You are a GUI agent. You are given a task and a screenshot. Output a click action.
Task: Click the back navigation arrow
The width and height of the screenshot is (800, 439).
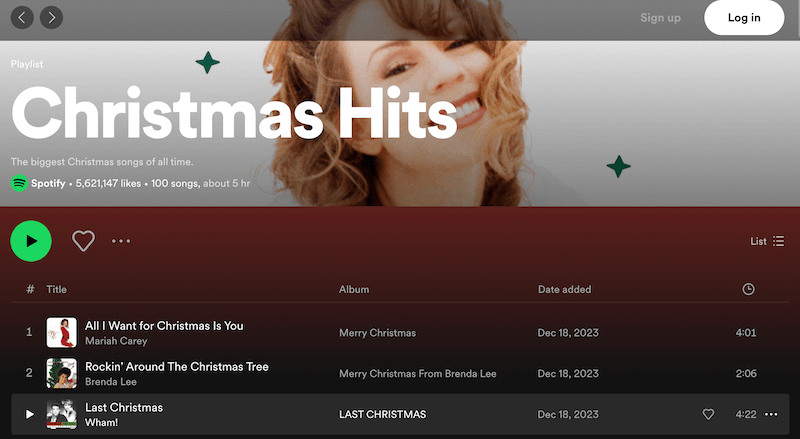pos(22,18)
